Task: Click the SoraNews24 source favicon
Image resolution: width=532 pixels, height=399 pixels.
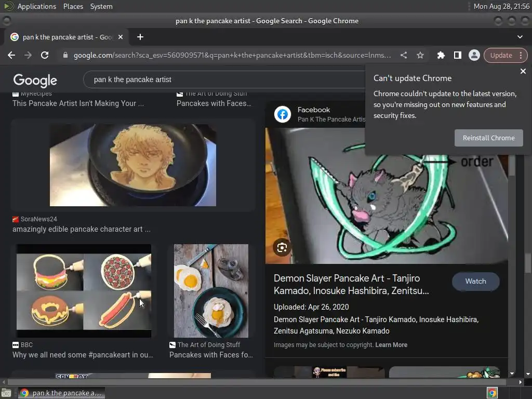Action: 15,219
